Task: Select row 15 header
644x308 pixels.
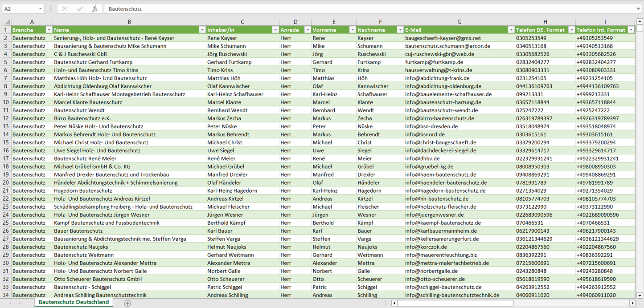Action: click(x=6, y=142)
